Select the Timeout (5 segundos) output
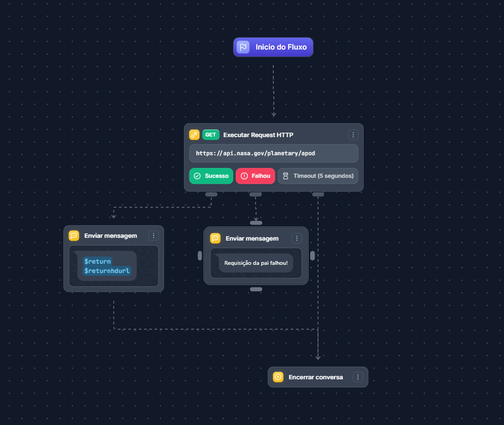504x425 pixels. (318, 176)
